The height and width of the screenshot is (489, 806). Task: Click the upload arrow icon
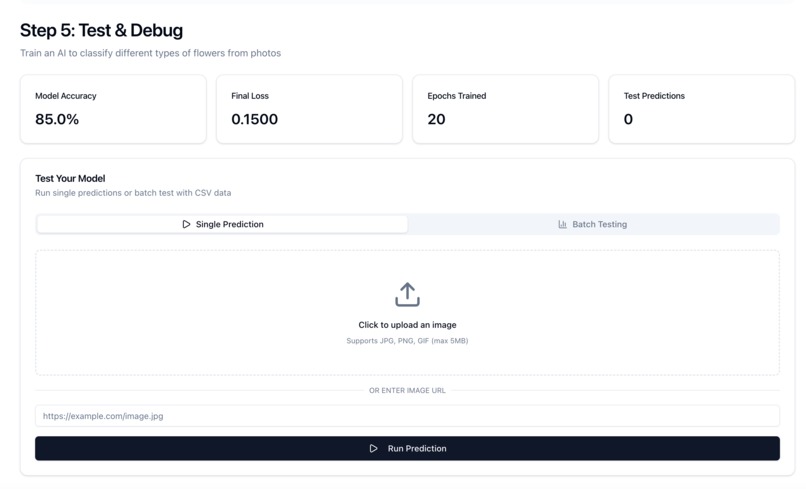[x=407, y=294]
